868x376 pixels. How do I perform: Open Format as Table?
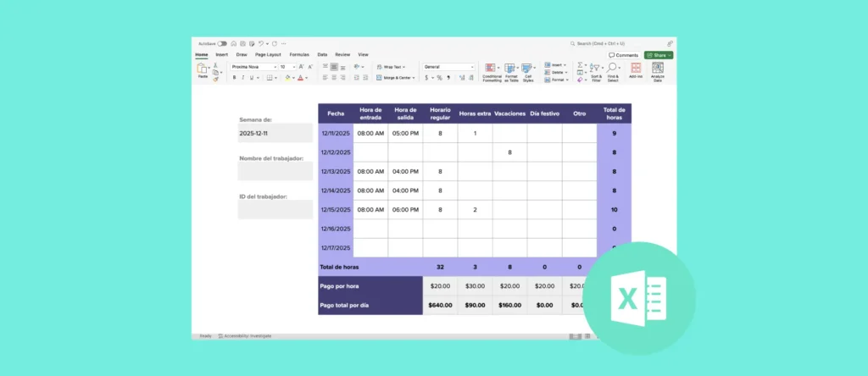[x=510, y=69]
